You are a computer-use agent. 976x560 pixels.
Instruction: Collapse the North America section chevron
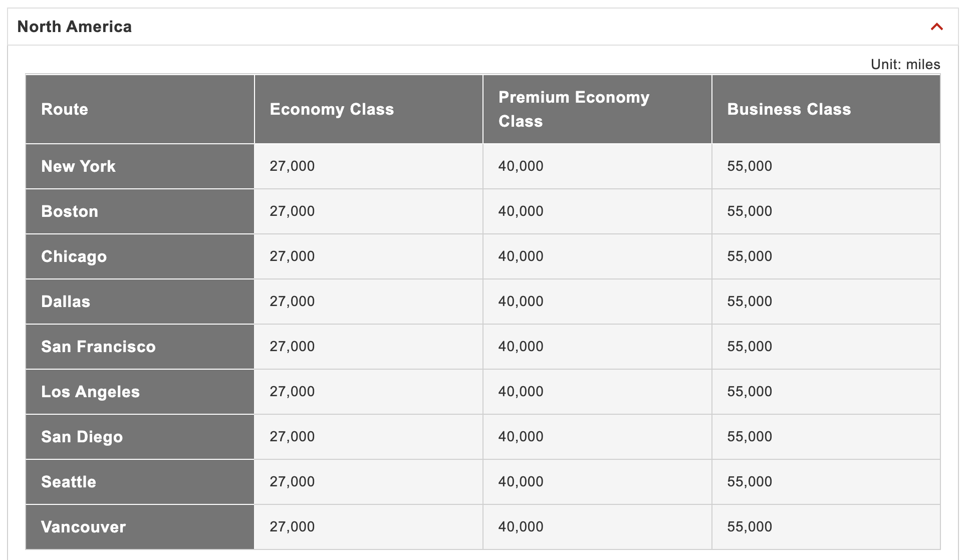pyautogui.click(x=936, y=27)
